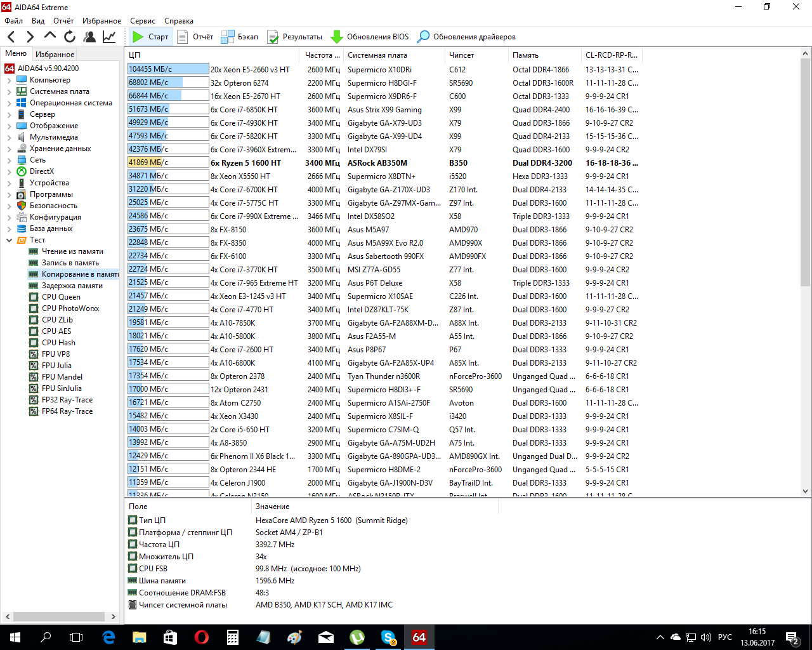Open Edge browser from taskbar
812x650 pixels.
[x=108, y=637]
